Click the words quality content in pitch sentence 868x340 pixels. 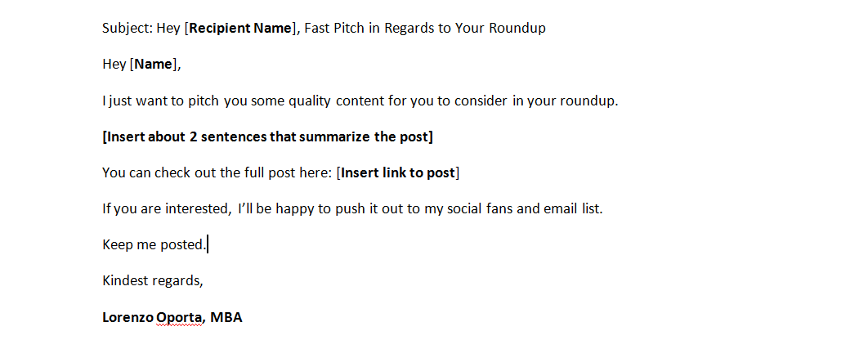tap(337, 101)
